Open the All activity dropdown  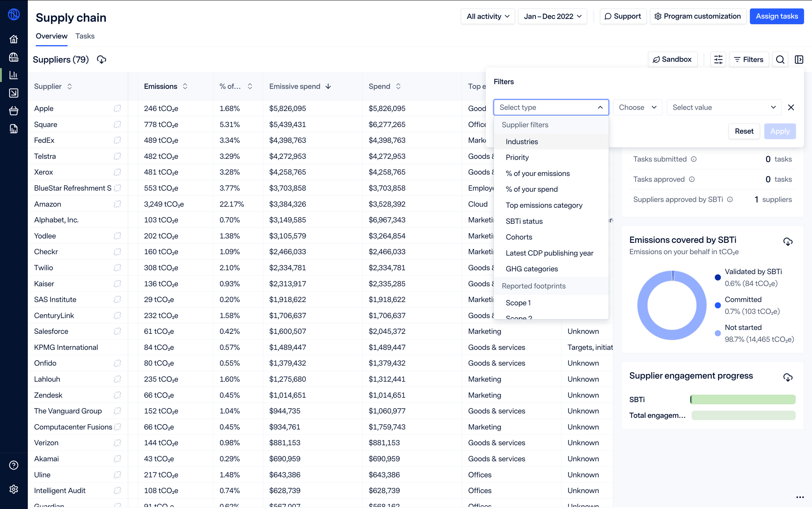487,16
